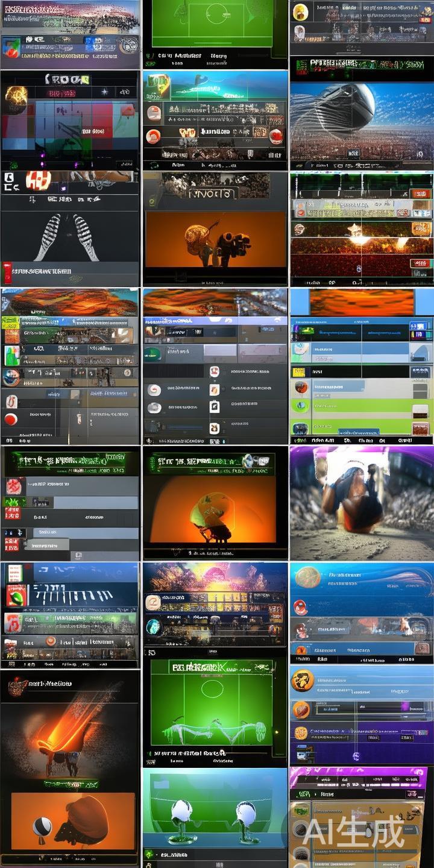Click the round red icon beside the green list row
The width and height of the screenshot is (434, 868).
(301, 388)
